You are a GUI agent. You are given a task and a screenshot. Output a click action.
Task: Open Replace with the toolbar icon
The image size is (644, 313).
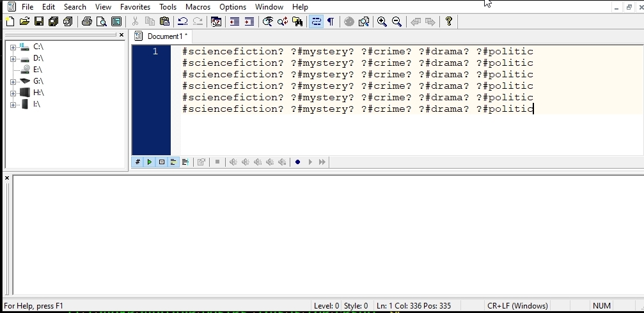[x=283, y=21]
